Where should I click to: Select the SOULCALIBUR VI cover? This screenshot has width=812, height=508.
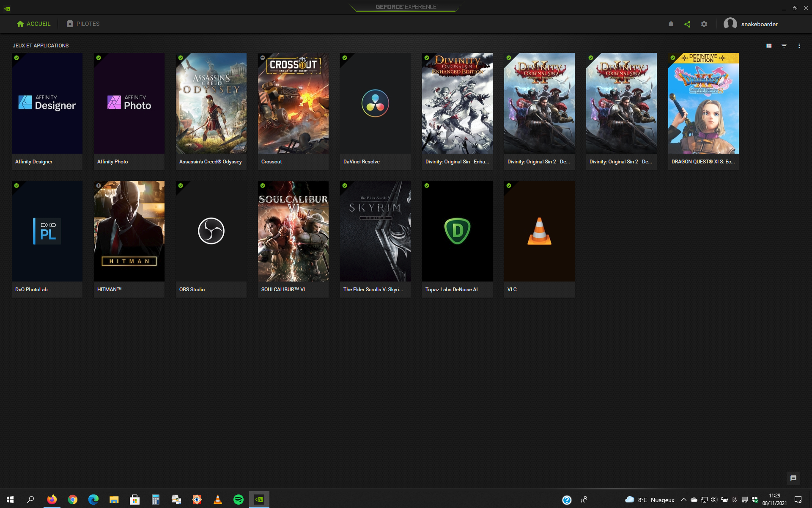click(x=293, y=231)
